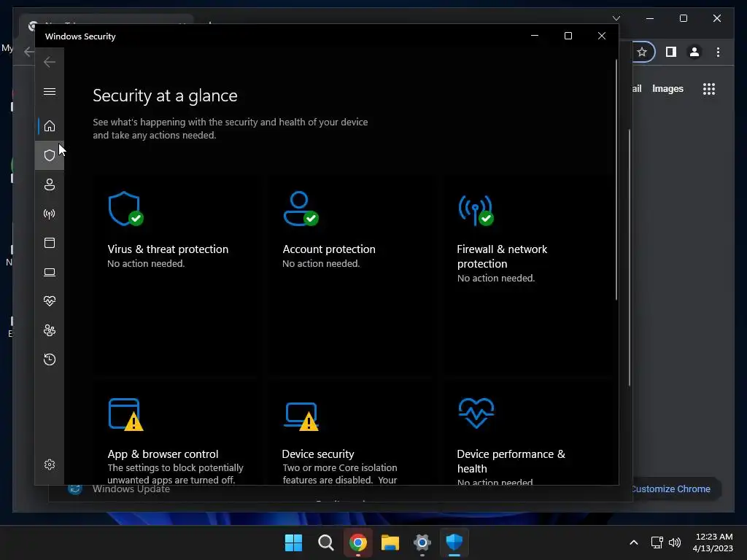Open taskbar Search
The width and height of the screenshot is (747, 560).
click(x=326, y=542)
